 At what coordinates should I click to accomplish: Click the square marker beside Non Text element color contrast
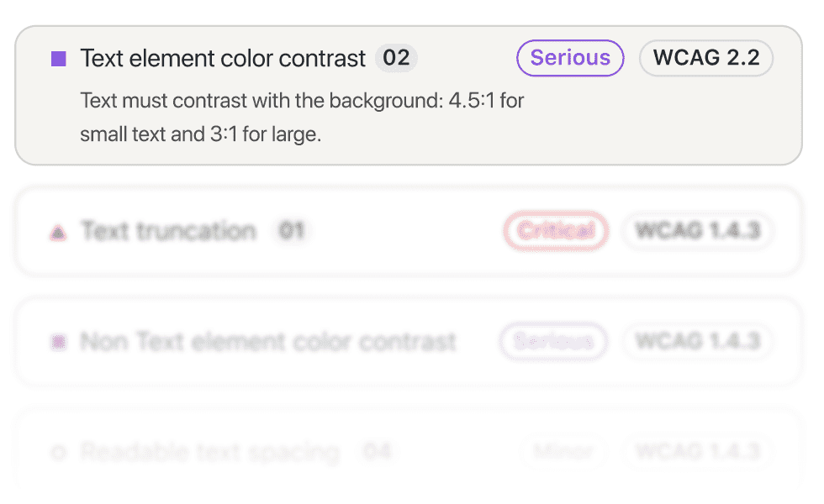point(58,341)
